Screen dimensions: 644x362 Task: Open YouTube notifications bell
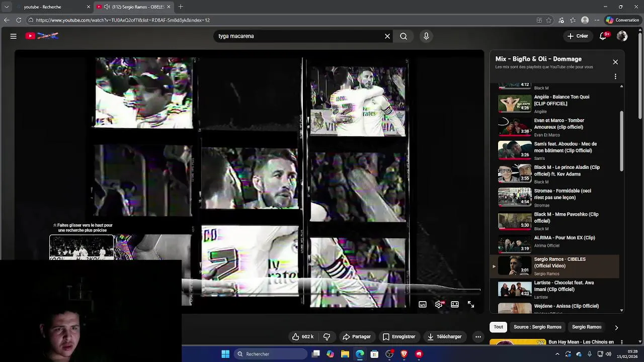pos(603,36)
